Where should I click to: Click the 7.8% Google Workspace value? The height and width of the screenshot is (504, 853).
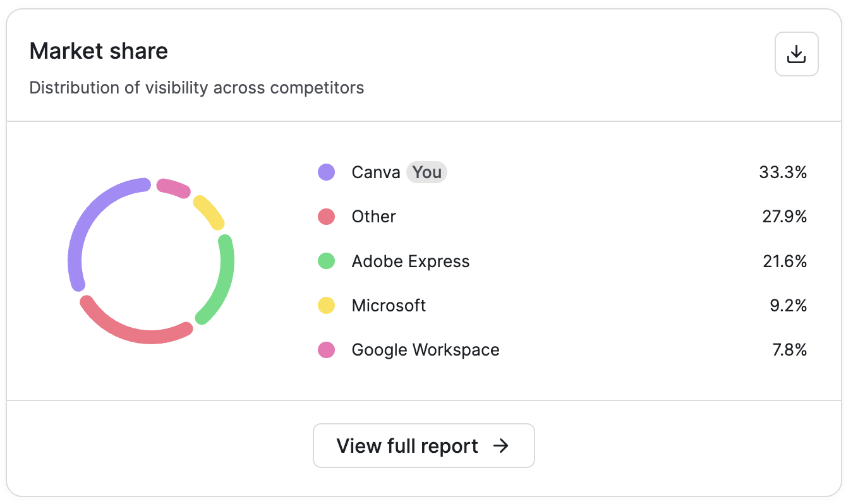tap(790, 350)
